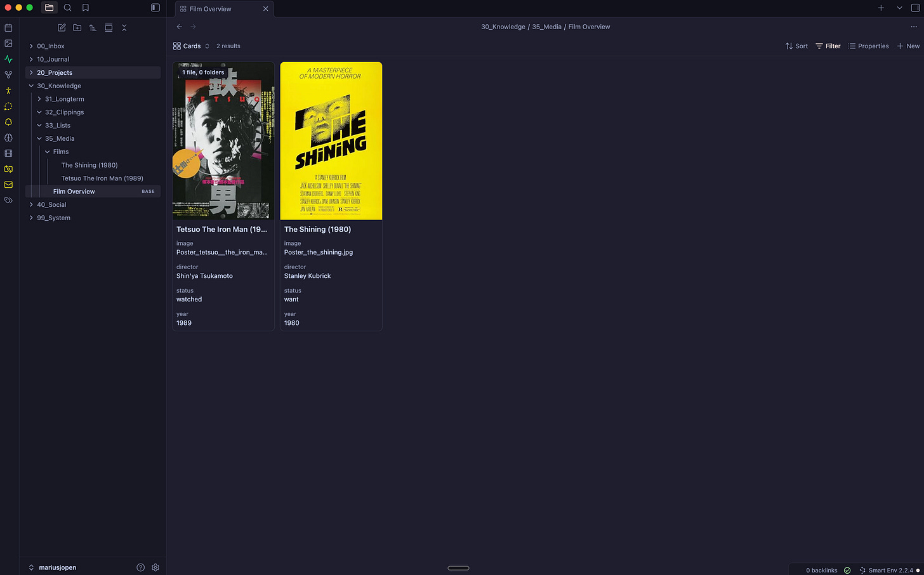Viewport: 924px width, 575px height.
Task: Close the Film Overview tab
Action: point(265,9)
